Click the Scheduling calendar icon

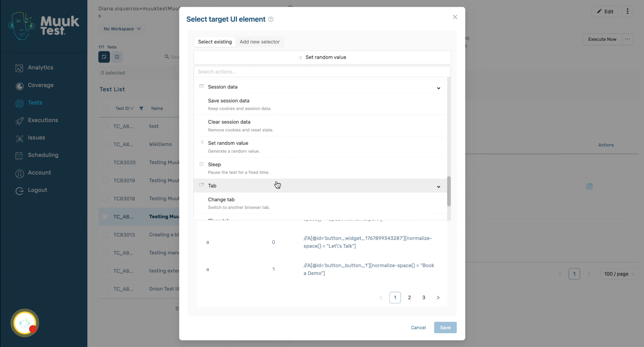point(19,156)
